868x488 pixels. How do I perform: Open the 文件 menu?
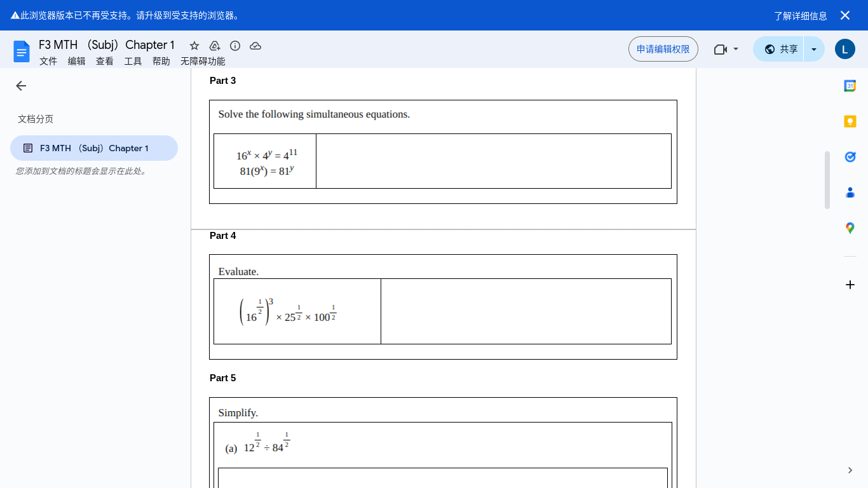point(48,61)
